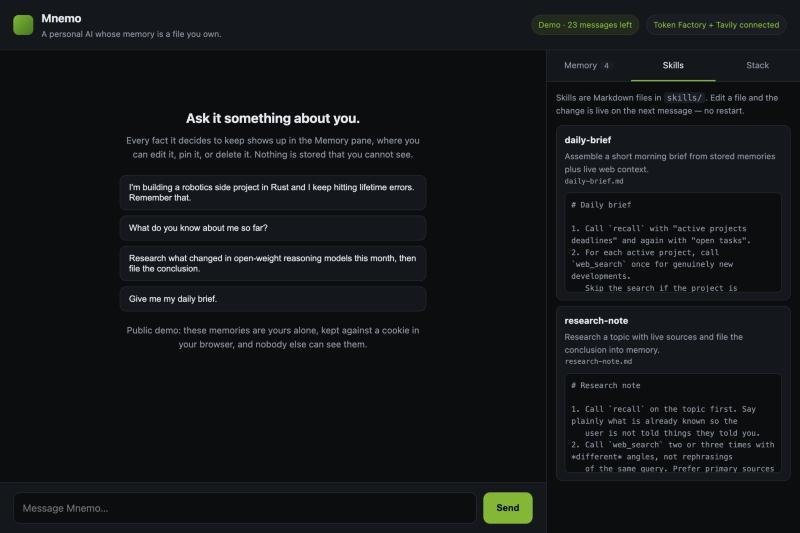Click the 'Demo · 23 messages left' badge
This screenshot has width=800, height=533.
585,25
